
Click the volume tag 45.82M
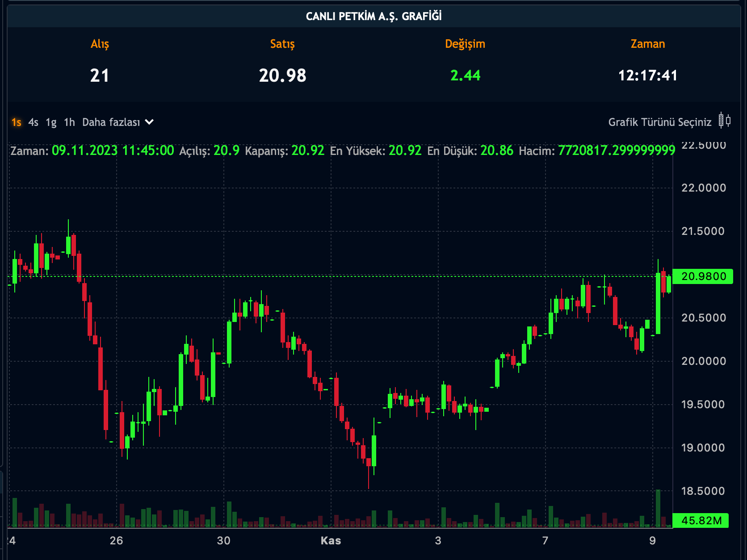pos(701,520)
